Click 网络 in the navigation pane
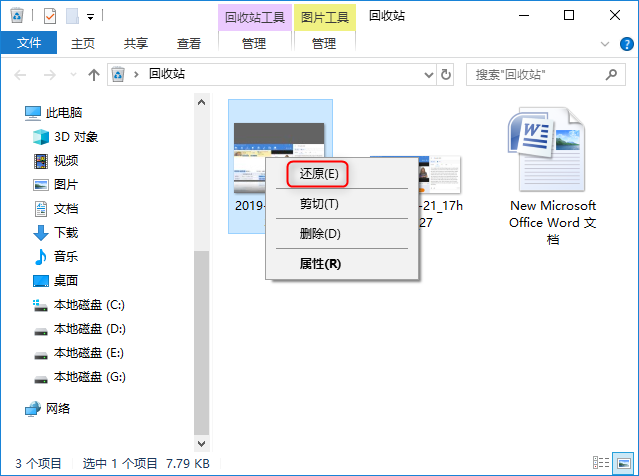Screen dimensions: 639x476 58,409
